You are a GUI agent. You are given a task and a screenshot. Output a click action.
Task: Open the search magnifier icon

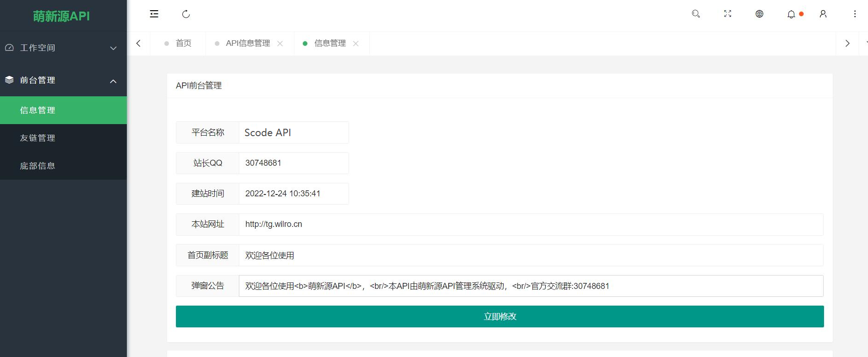(x=696, y=14)
